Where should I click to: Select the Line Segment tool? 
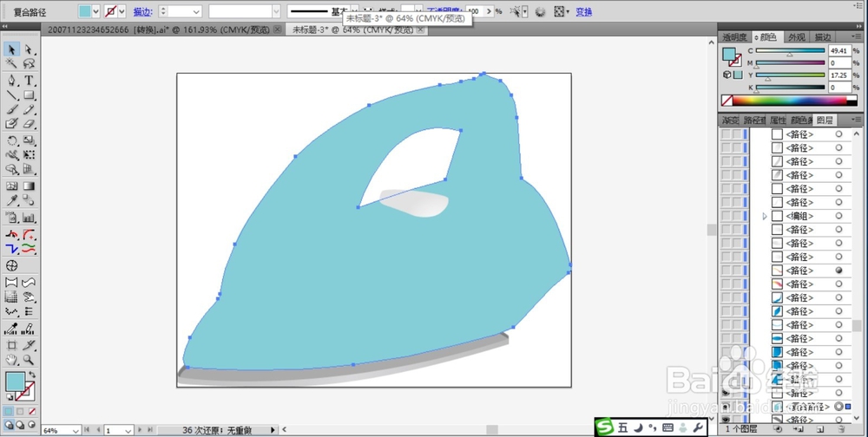[11, 95]
